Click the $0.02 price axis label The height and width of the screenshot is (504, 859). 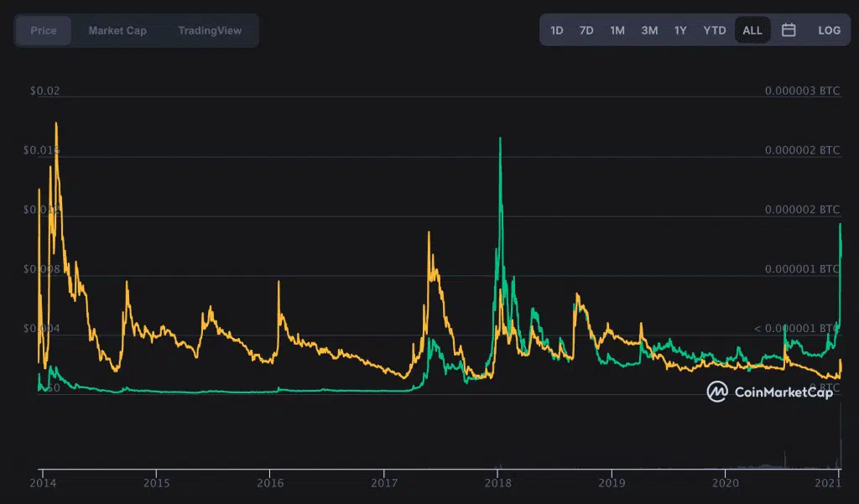(x=45, y=91)
